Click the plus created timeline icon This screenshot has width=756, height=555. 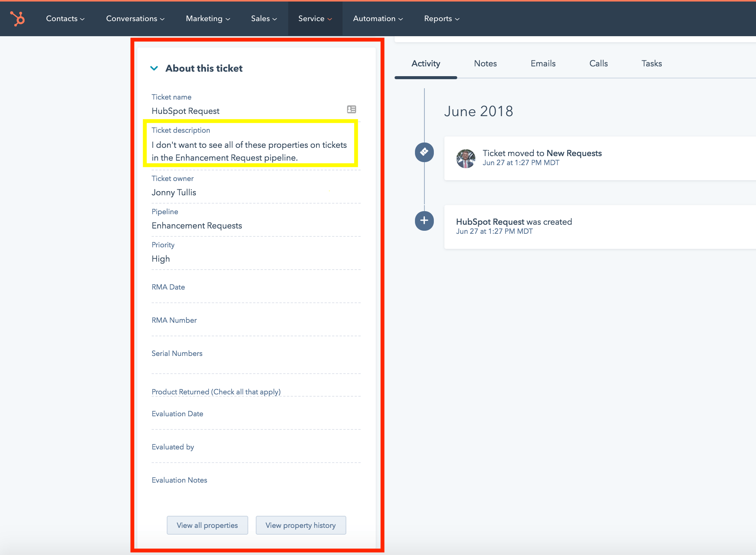424,221
